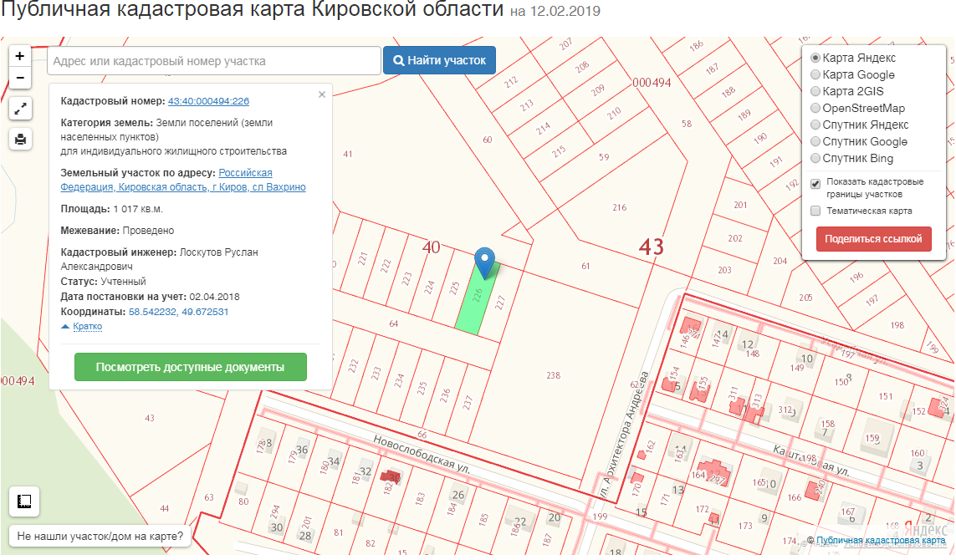Click the print map icon
Screen dimensions: 956x560
[20, 139]
